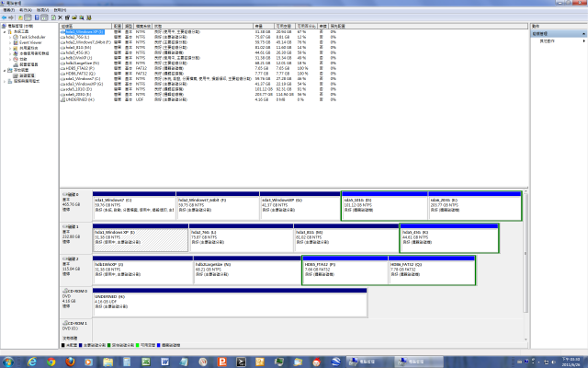Image resolution: width=588 pixels, height=368 pixels.
Task: Expand the Shared Folders node below Event Viewer
Action: click(x=10, y=48)
